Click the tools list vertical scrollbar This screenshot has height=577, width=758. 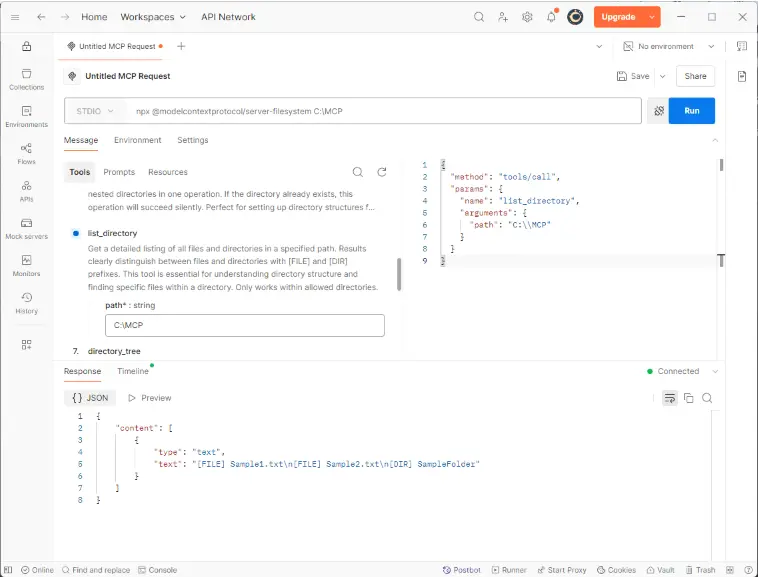(x=399, y=273)
